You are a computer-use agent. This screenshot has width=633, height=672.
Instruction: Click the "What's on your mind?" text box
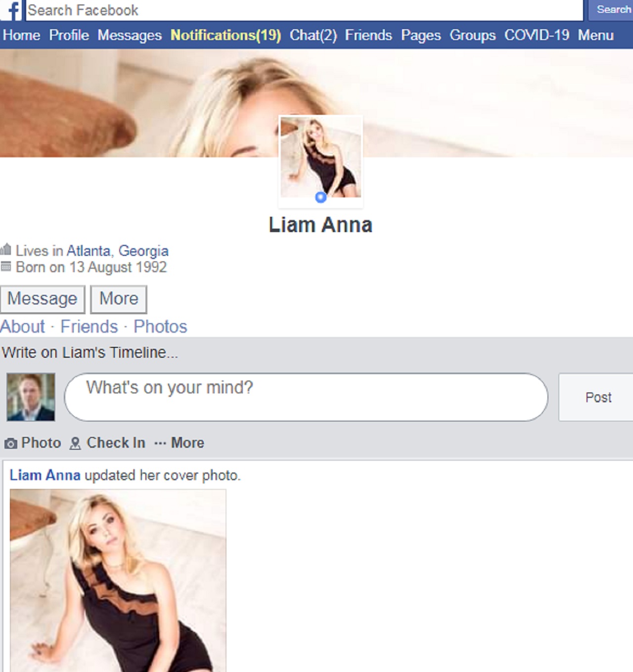click(306, 397)
